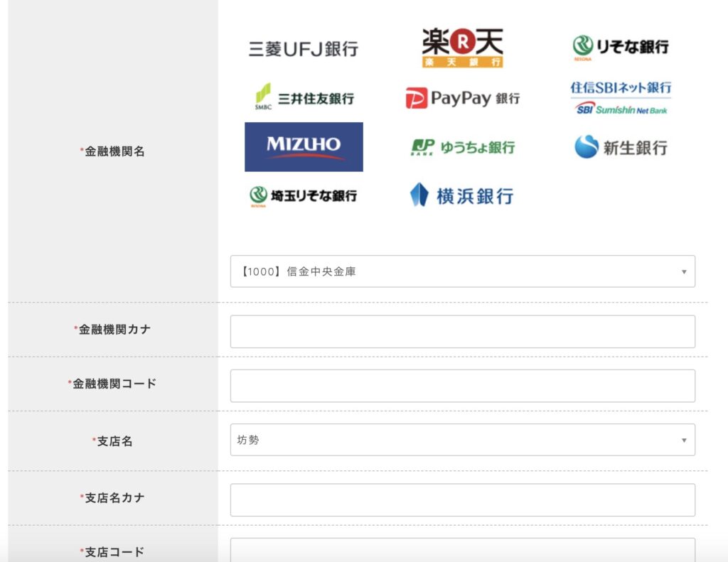Select the 新生銀行 logo
This screenshot has width=728, height=562.
point(621,147)
